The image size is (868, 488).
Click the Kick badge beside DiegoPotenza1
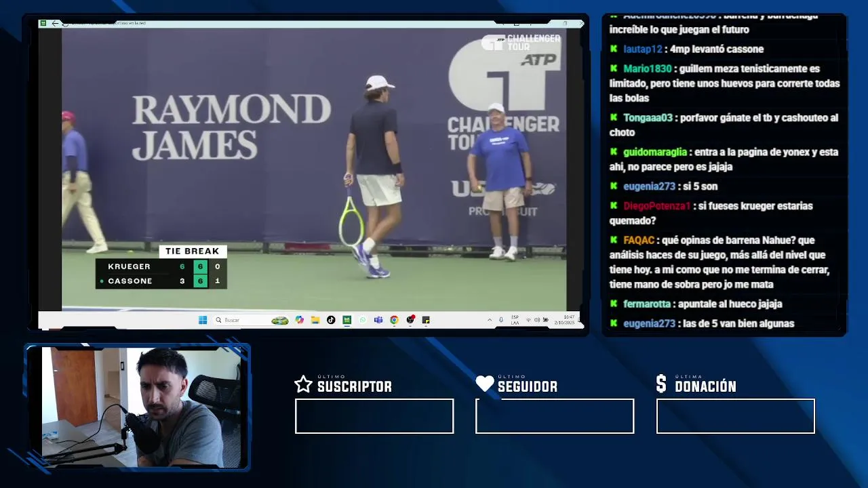click(614, 205)
